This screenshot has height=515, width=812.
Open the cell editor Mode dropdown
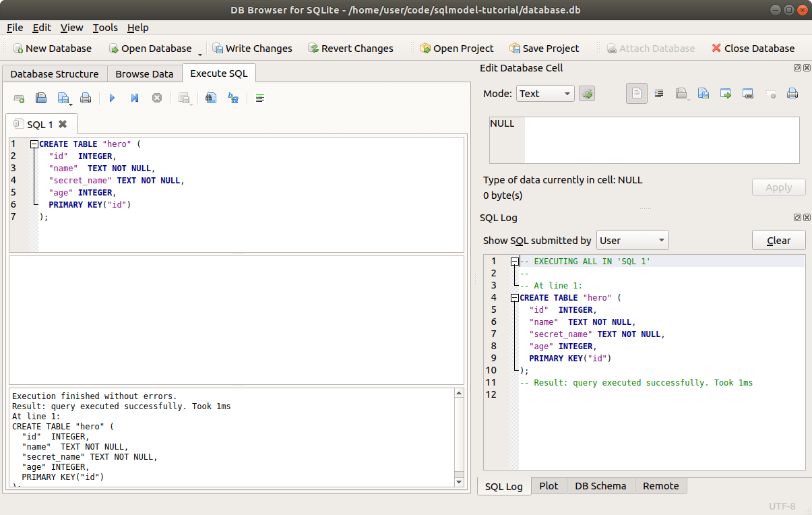point(544,93)
